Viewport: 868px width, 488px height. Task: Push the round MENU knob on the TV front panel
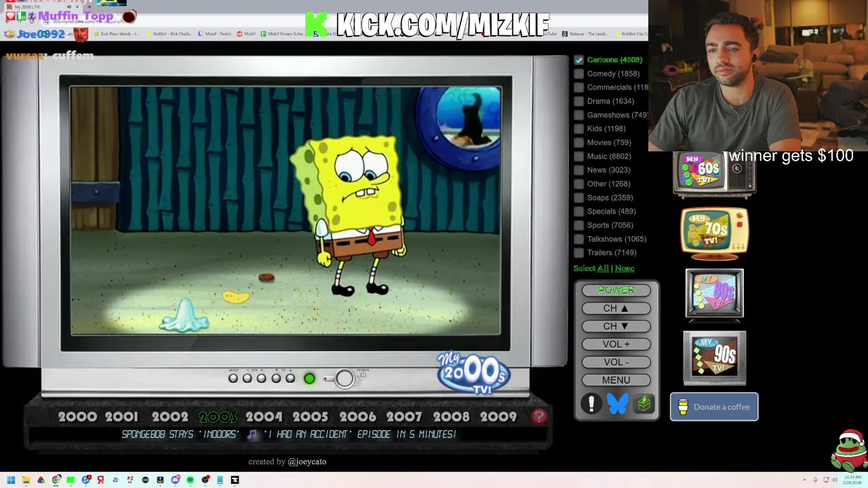click(x=233, y=378)
